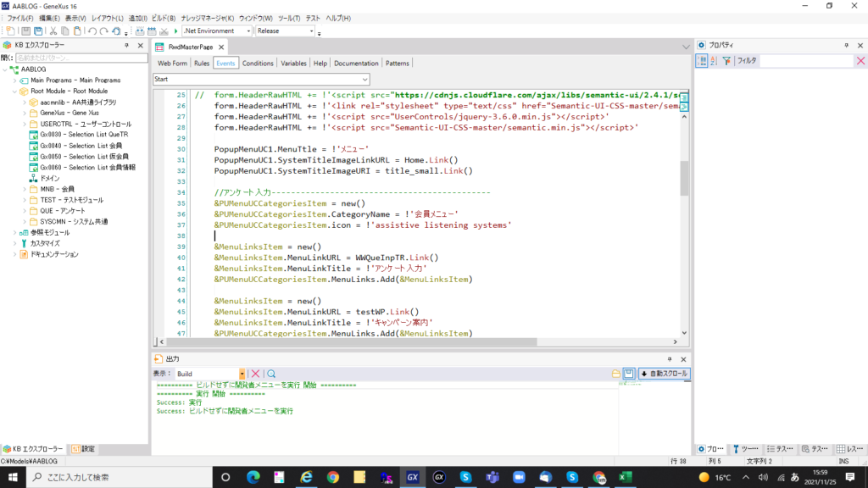868x488 pixels.
Task: Collapse the AABLOG root node
Action: click(6, 69)
